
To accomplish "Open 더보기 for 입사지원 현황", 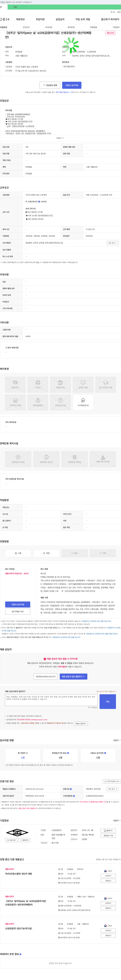I will coord(117,740).
